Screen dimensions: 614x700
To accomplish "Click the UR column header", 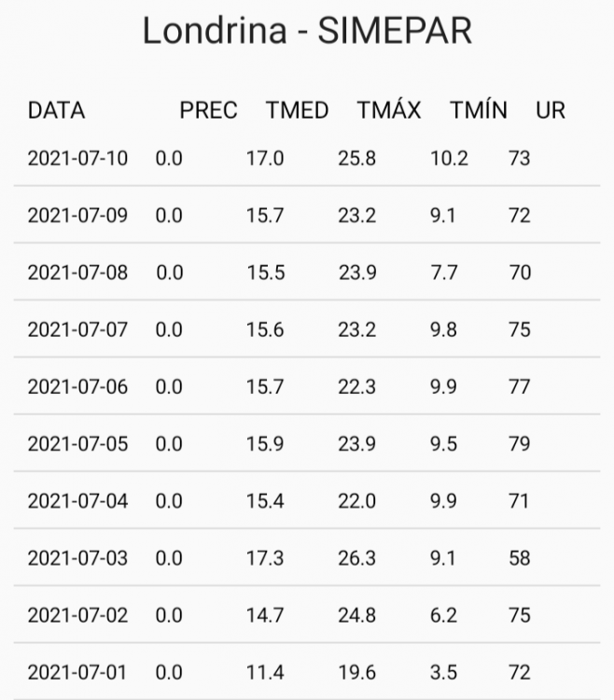I will pos(551,110).
